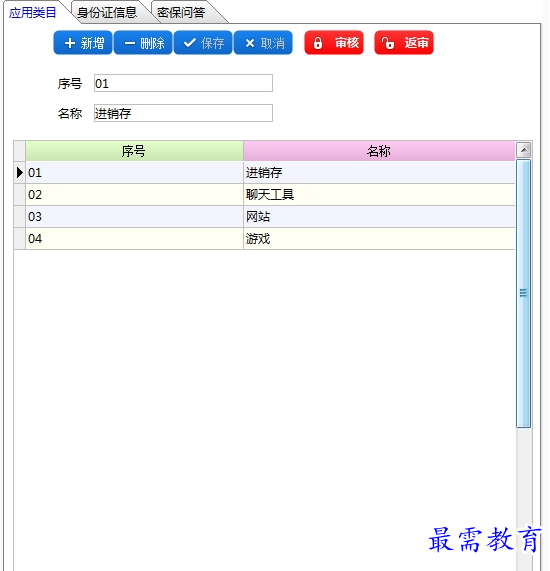
Task: Select table cell 02
Action: 134,194
